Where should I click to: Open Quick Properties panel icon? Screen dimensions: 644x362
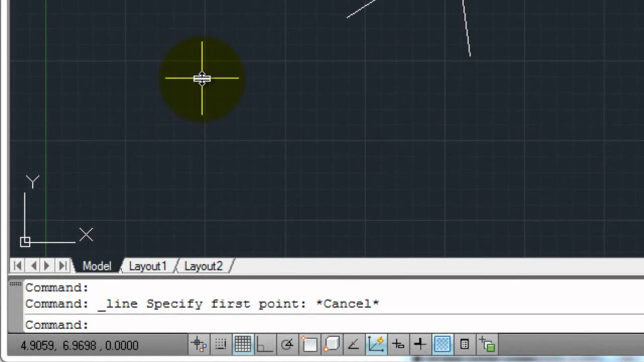(464, 344)
